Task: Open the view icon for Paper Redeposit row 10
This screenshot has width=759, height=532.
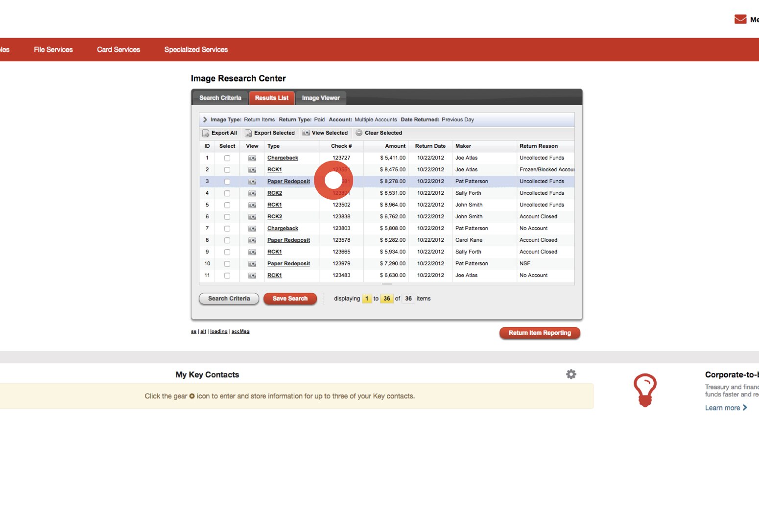Action: [x=252, y=263]
